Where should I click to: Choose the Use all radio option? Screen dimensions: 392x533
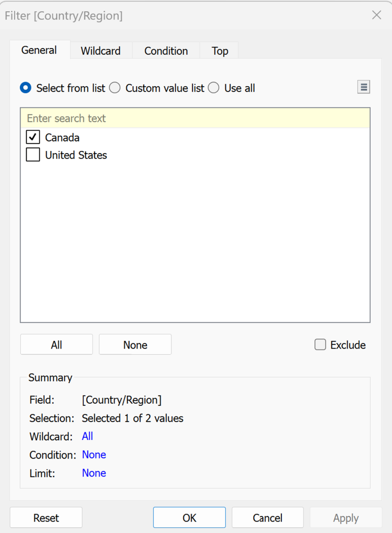point(214,88)
